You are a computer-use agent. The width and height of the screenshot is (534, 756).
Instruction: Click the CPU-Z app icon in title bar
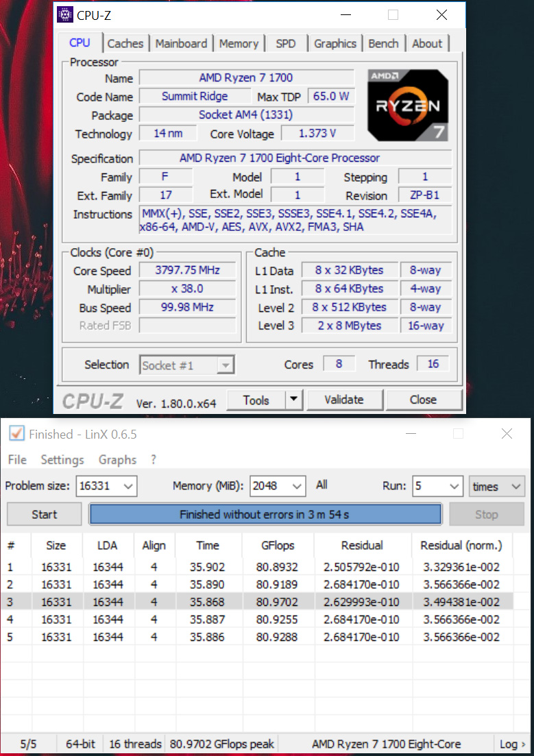pyautogui.click(x=65, y=15)
